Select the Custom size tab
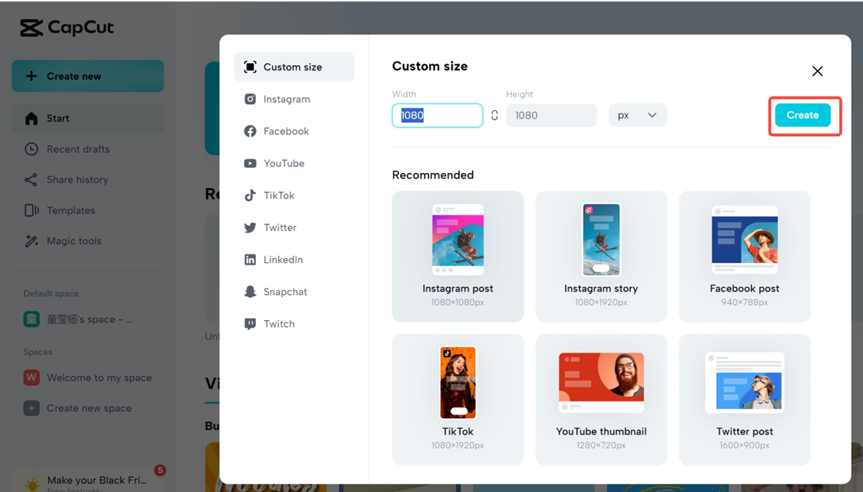863x492 pixels. click(294, 67)
